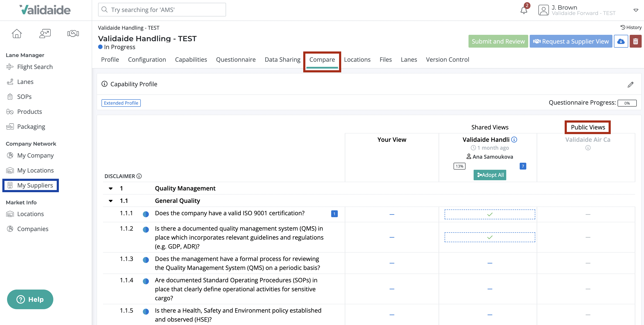
Task: Select the Compare tab
Action: [x=322, y=60]
